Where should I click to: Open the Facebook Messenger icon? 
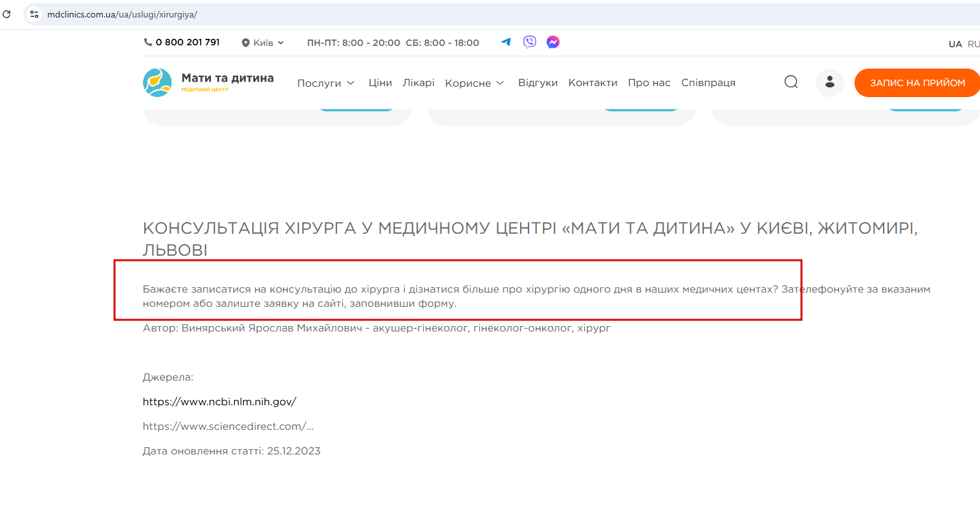click(553, 42)
